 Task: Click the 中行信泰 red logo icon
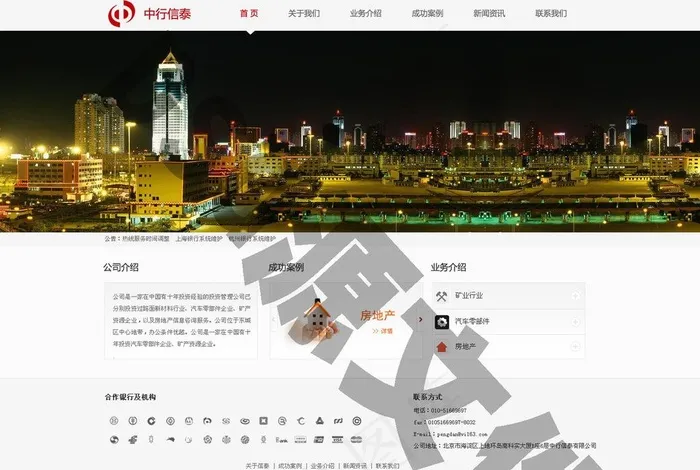[122, 14]
